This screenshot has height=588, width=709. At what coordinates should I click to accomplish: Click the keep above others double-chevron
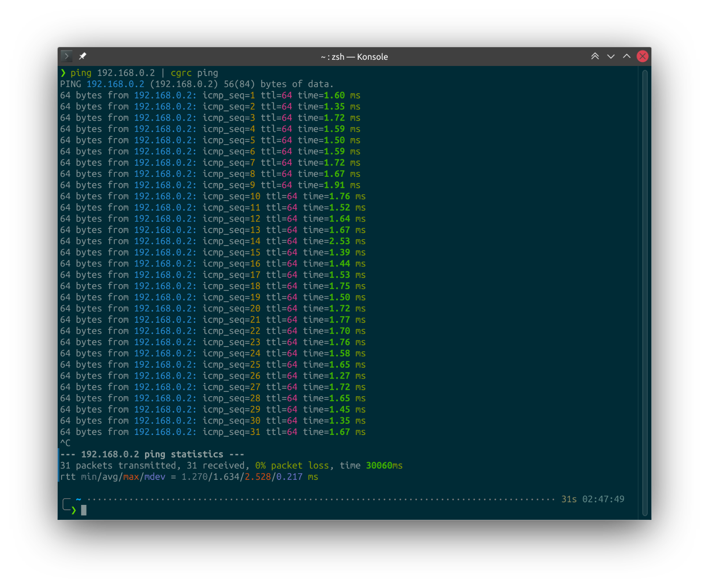pyautogui.click(x=595, y=56)
